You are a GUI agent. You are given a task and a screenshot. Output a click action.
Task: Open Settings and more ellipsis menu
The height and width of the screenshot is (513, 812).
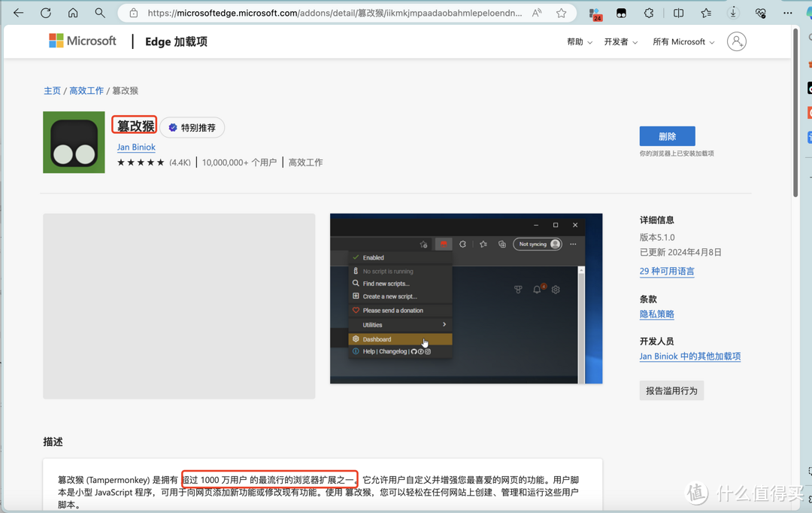788,13
